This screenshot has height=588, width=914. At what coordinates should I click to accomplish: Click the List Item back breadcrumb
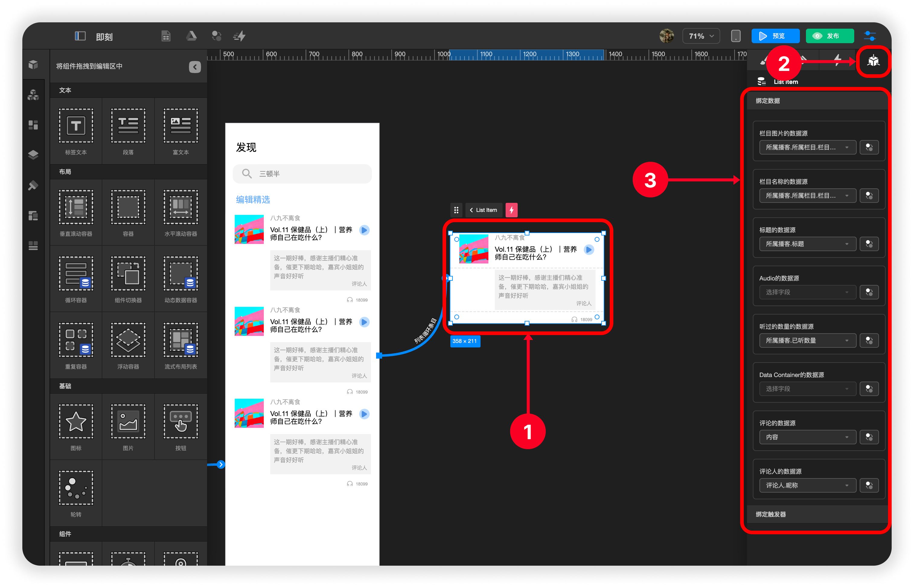(483, 210)
